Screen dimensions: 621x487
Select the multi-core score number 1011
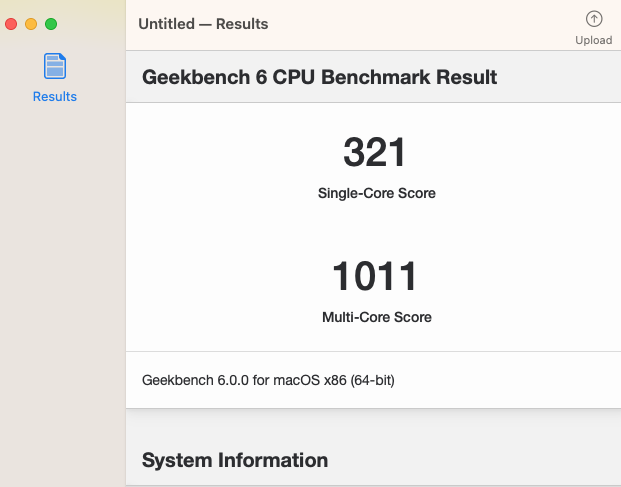point(375,276)
